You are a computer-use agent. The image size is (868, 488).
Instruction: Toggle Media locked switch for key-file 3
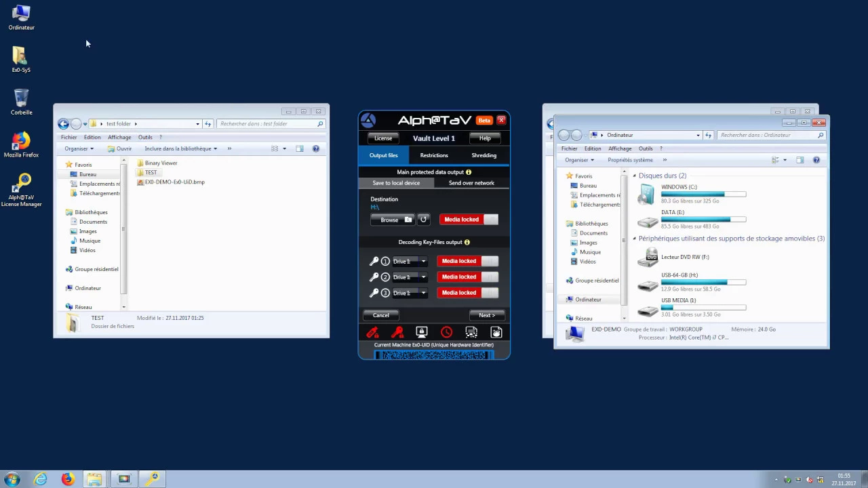click(467, 293)
